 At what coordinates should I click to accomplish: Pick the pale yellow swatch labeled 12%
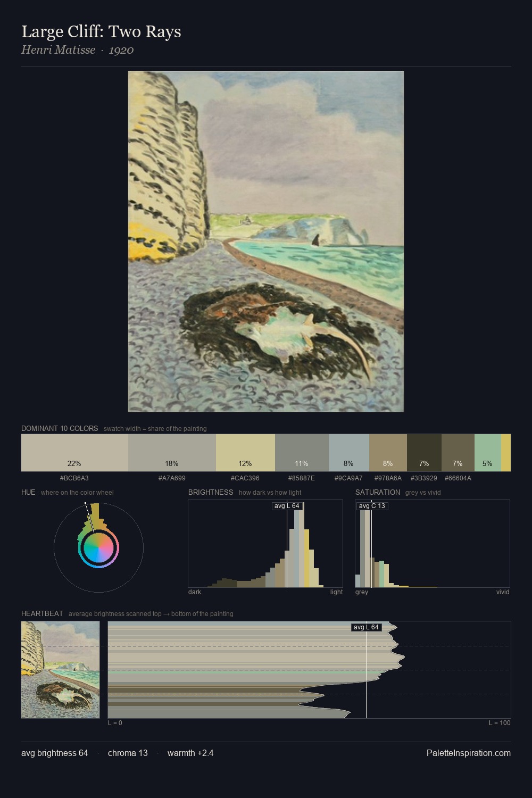[245, 453]
